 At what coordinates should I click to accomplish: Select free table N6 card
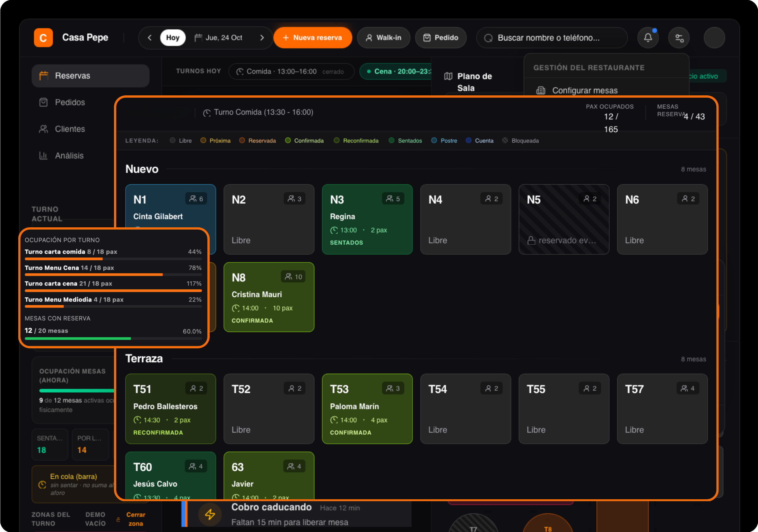tap(662, 219)
